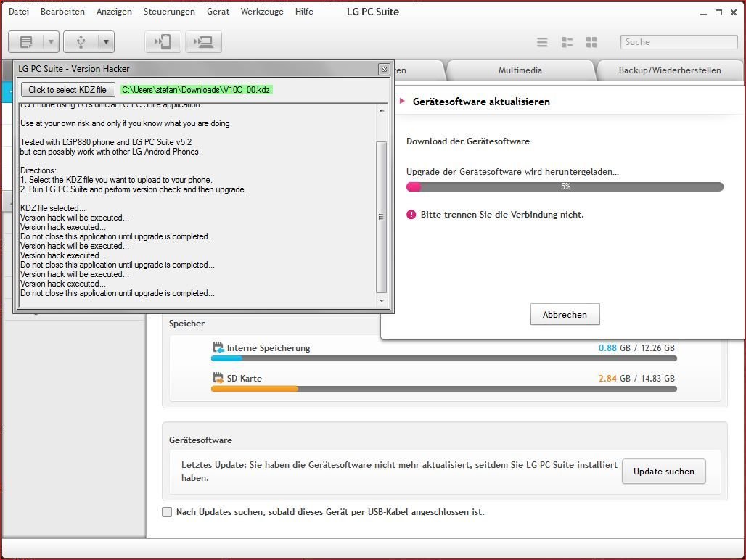The image size is (746, 560).
Task: Click the 'Download der Gerätesoftware' text
Action: pos(467,141)
